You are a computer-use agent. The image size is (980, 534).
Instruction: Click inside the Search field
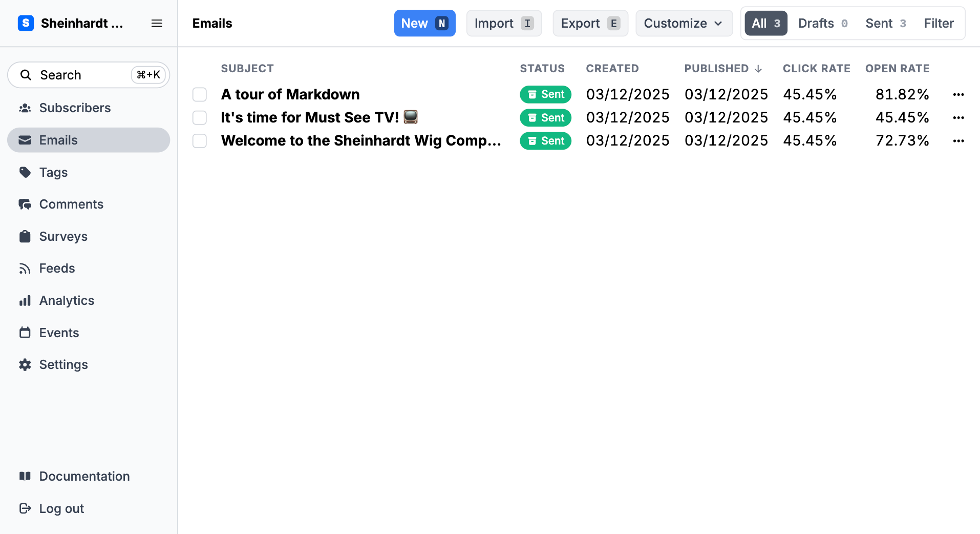[72, 75]
